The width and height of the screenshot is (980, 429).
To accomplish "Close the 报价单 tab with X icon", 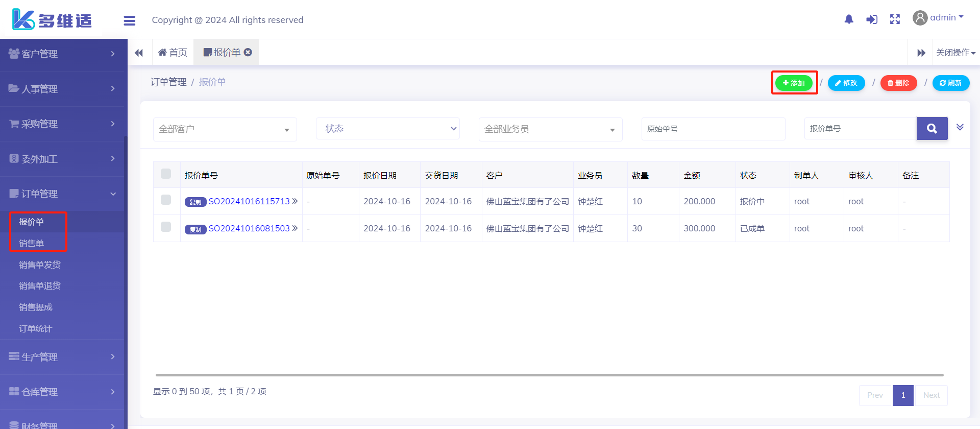I will pyautogui.click(x=248, y=52).
